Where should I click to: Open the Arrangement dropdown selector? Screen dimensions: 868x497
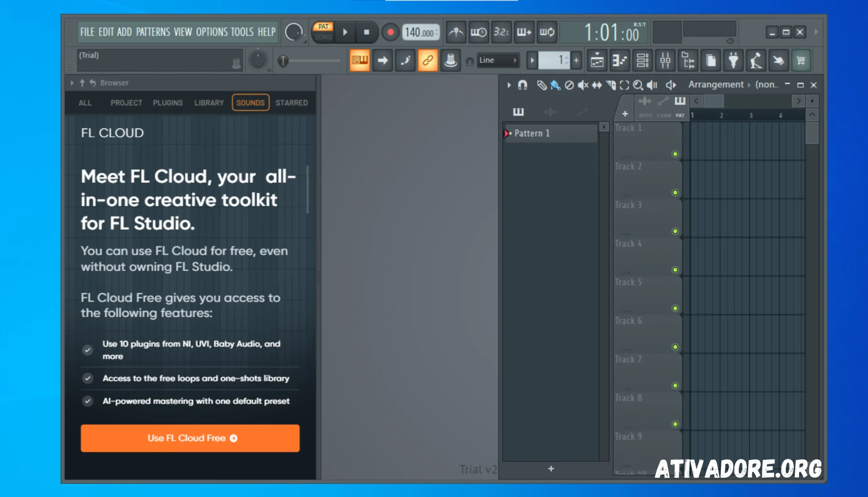(x=716, y=85)
